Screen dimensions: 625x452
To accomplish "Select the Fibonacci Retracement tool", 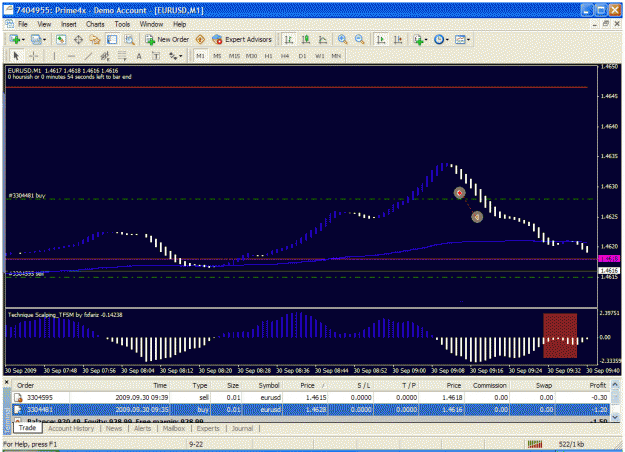I will click(x=122, y=56).
